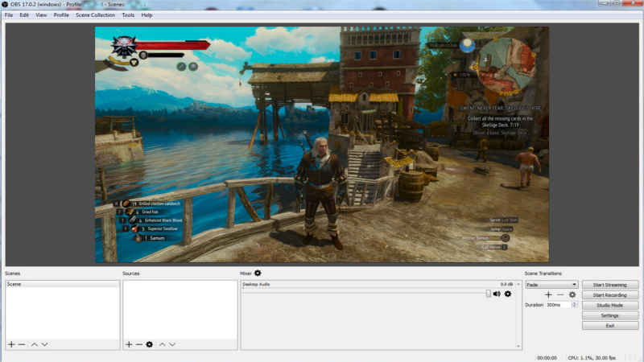This screenshot has width=644, height=362.
Task: Click Start Recording button
Action: pos(610,295)
